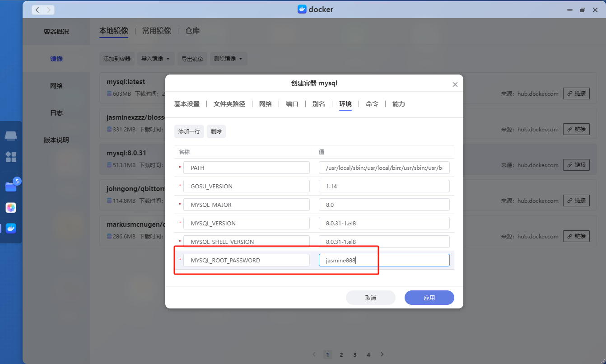Image resolution: width=606 pixels, height=364 pixels.
Task: Open the photos app icon in the dock
Action: click(11, 208)
